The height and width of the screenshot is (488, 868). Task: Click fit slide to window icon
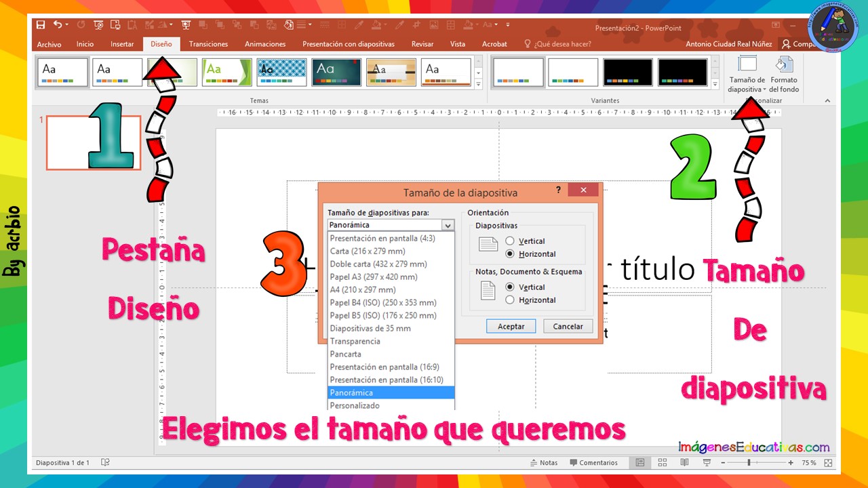coord(828,463)
